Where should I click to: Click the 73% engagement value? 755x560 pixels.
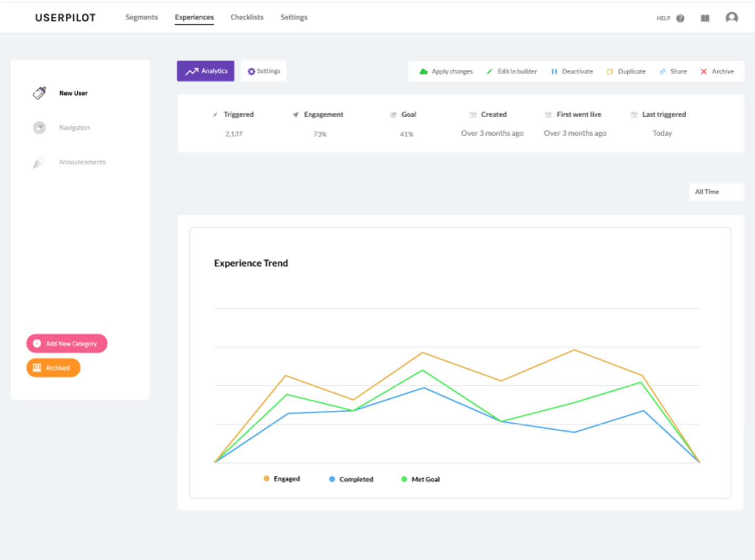click(320, 134)
